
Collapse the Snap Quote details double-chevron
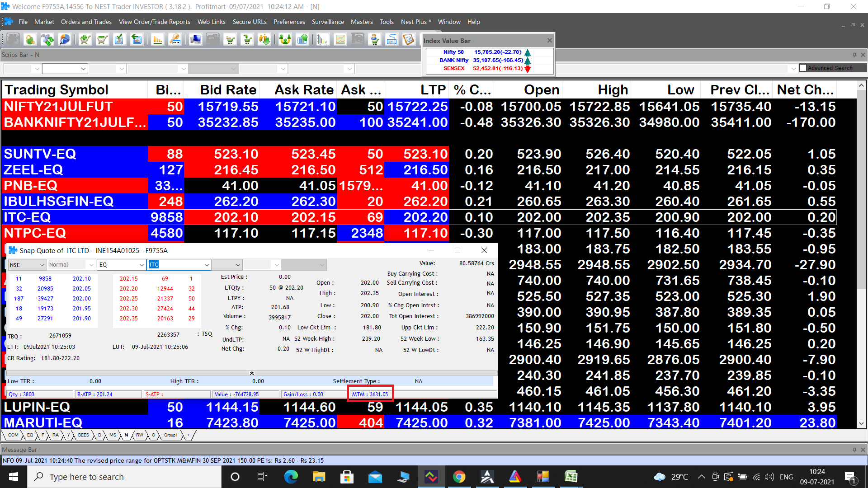(252, 373)
